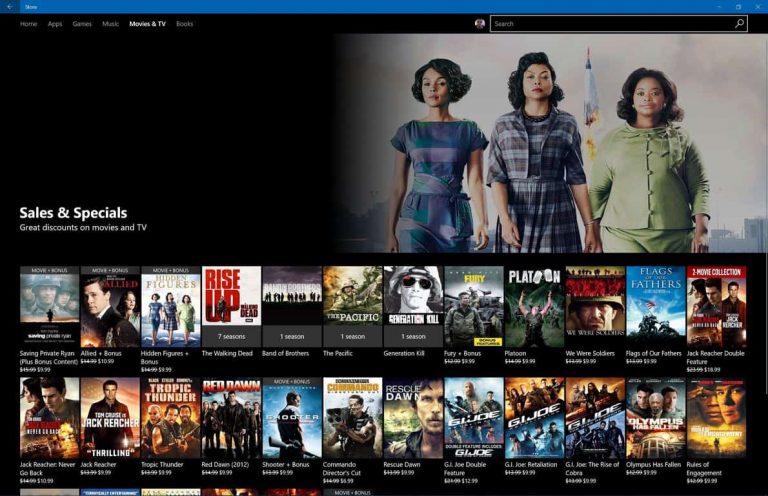Open Jack Reacher Double Feature poster

click(x=717, y=307)
